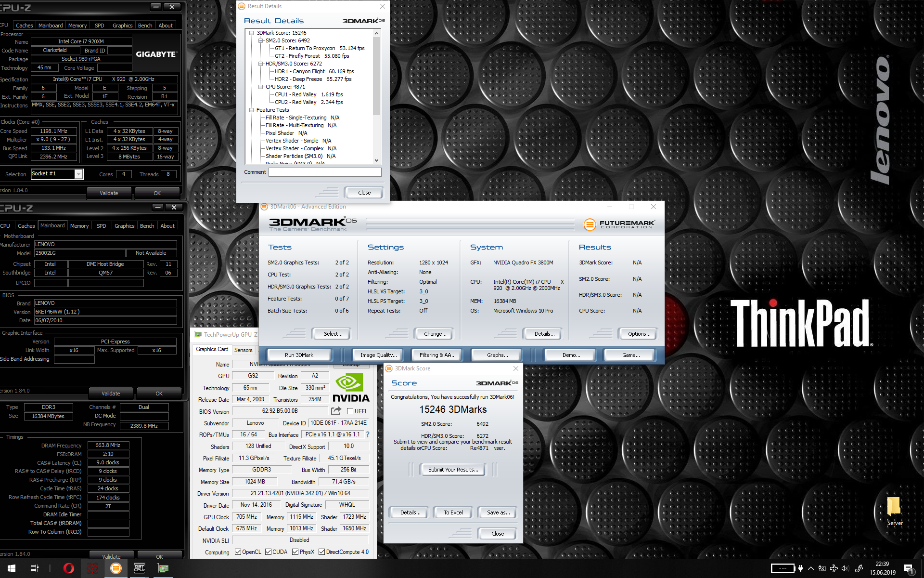Click Futuremark Corporation logo
The height and width of the screenshot is (578, 924).
[x=619, y=224]
